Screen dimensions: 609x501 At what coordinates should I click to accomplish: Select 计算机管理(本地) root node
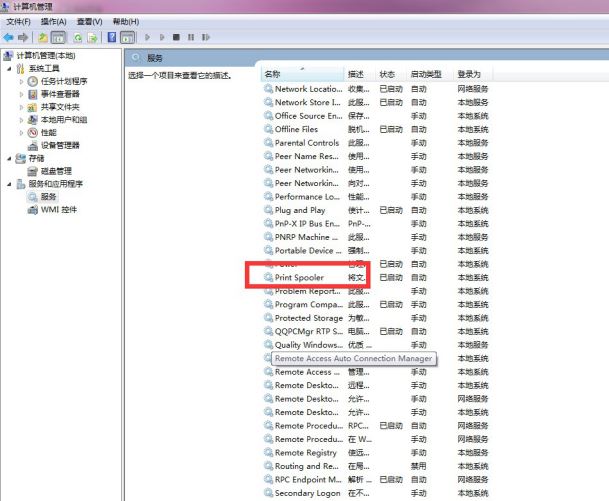pos(46,56)
